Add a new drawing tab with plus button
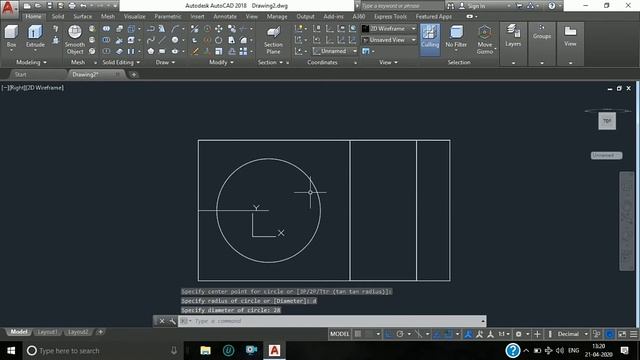 point(133,74)
